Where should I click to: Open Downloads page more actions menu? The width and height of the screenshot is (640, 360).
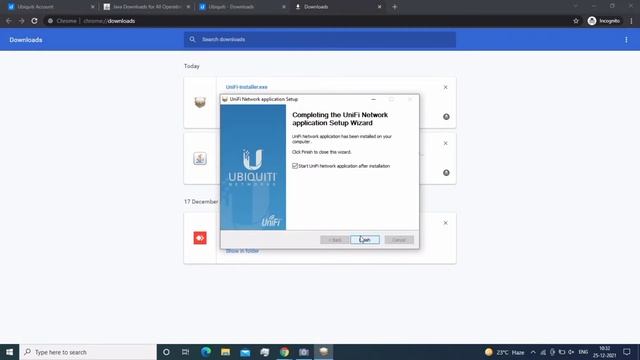coord(626,40)
